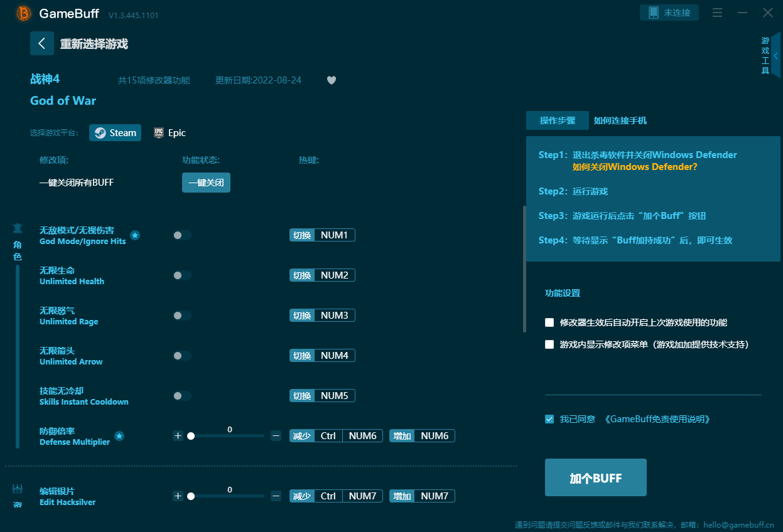Minimize the GameBuff window
The height and width of the screenshot is (532, 783).
point(743,13)
